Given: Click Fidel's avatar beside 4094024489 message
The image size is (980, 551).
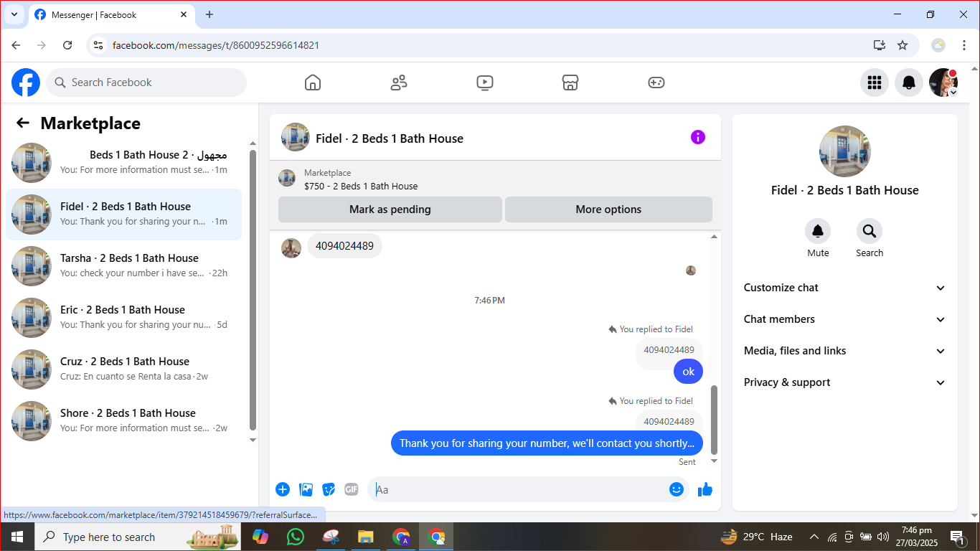Looking at the screenshot, I should pos(291,248).
